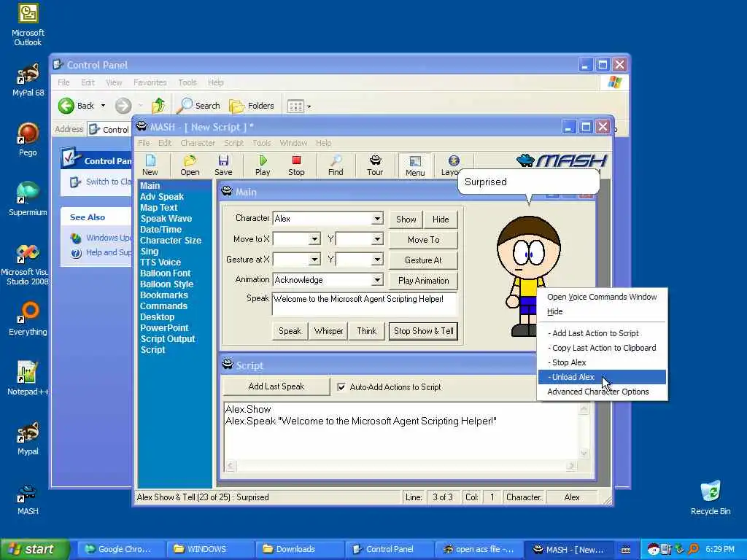Expand the Character dropdown showing Alex

(x=377, y=219)
